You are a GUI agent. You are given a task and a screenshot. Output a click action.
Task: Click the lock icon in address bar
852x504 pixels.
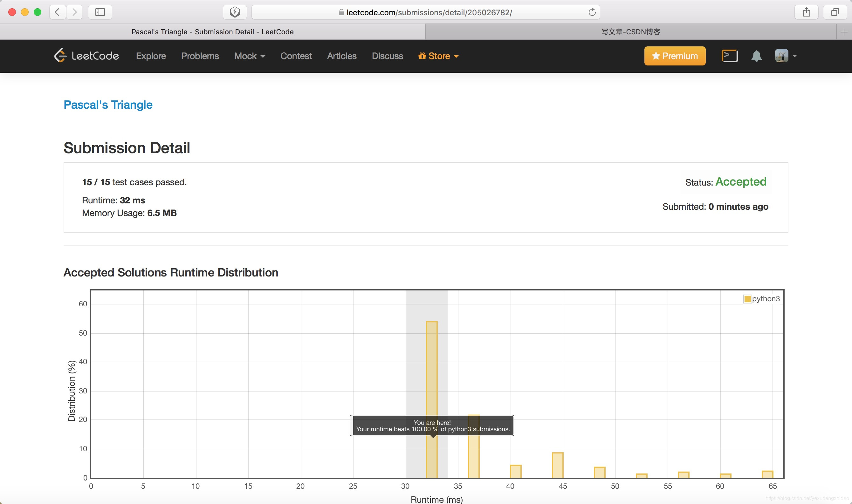(341, 12)
